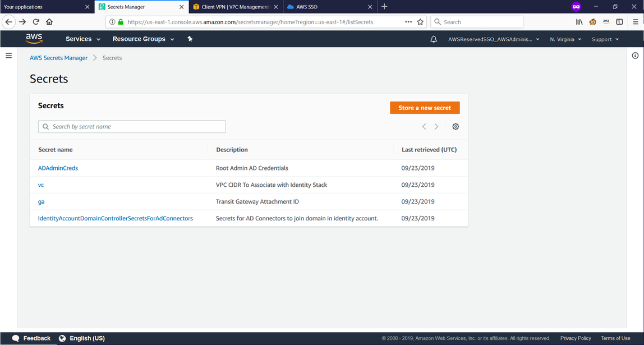Click VPC CIDR To Associate description

click(x=272, y=185)
